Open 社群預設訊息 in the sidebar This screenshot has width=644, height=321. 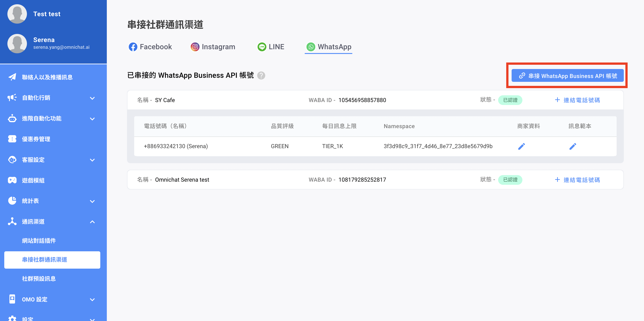[x=39, y=279]
